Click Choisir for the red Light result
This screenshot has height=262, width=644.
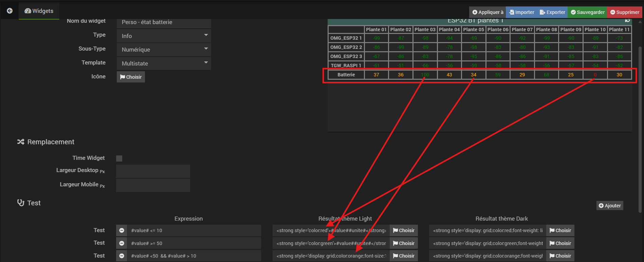404,230
